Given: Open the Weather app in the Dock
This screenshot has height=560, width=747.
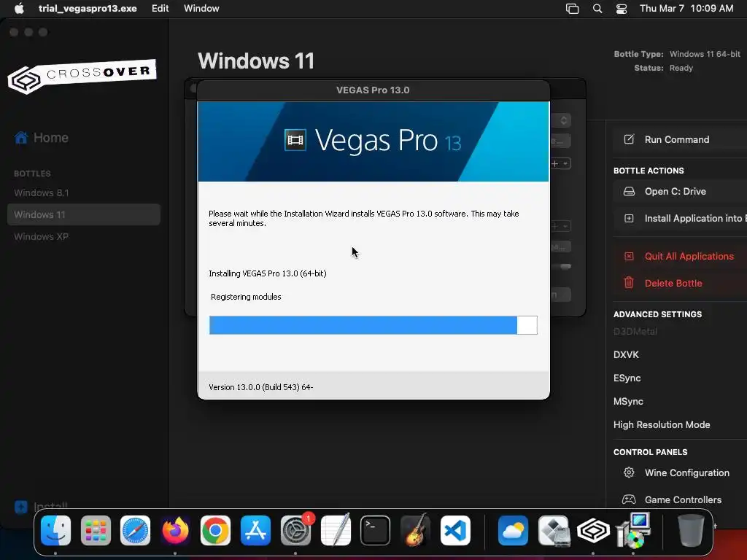Looking at the screenshot, I should point(513,530).
